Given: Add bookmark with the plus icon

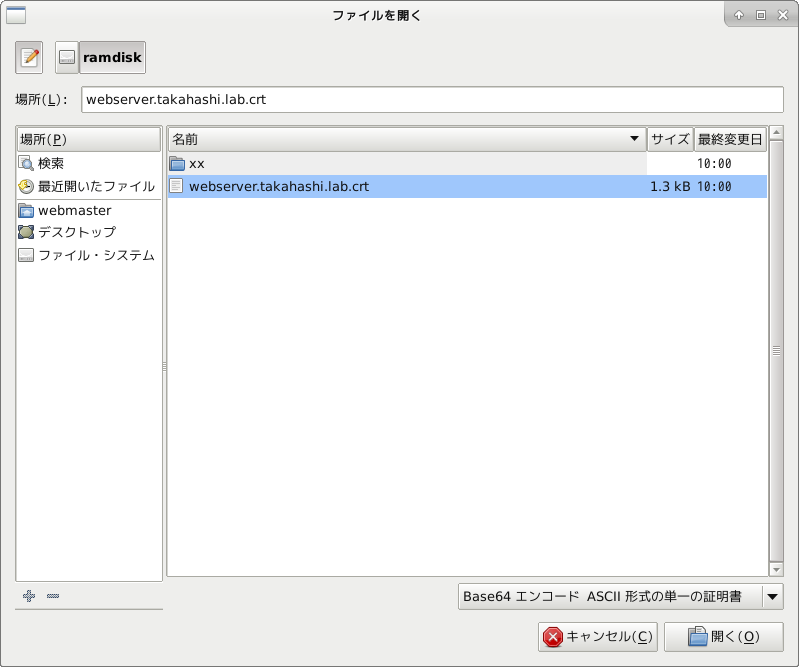Looking at the screenshot, I should [x=29, y=595].
